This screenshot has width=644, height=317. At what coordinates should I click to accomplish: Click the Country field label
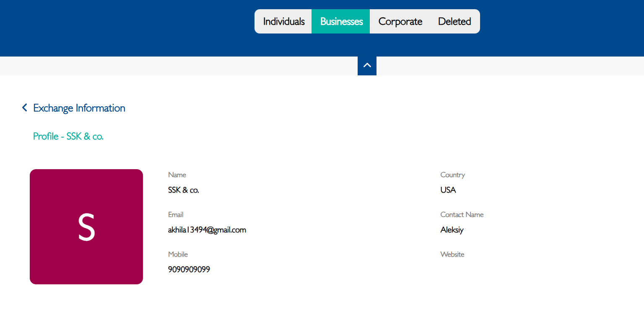(452, 175)
